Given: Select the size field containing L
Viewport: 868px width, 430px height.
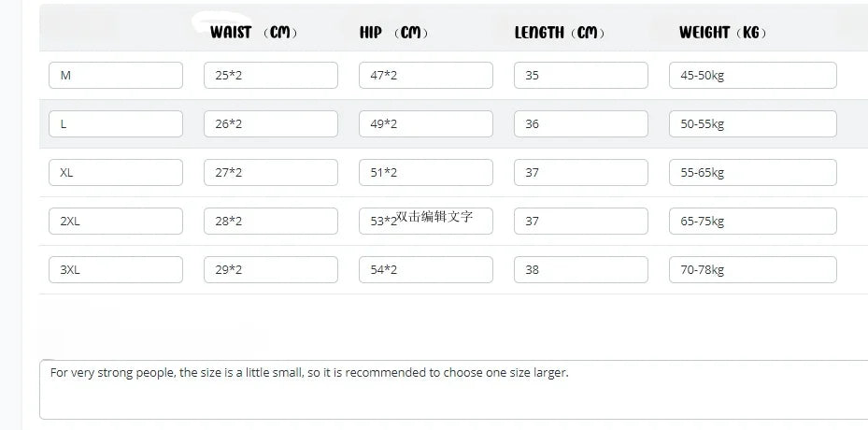Looking at the screenshot, I should click(116, 124).
